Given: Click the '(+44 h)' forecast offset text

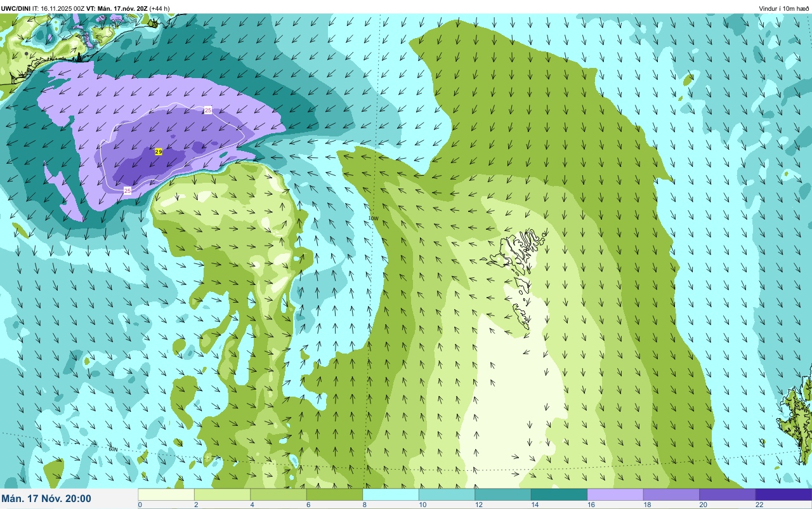Looking at the screenshot, I should point(159,8).
